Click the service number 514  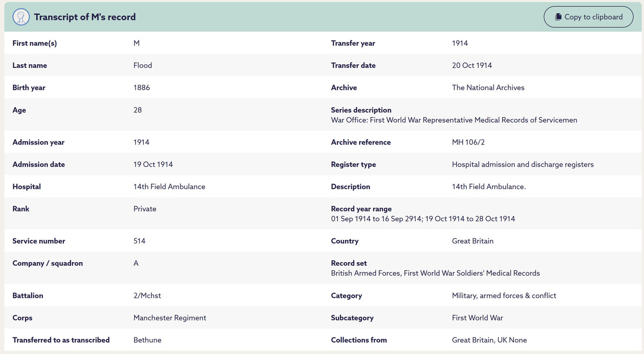pos(139,241)
